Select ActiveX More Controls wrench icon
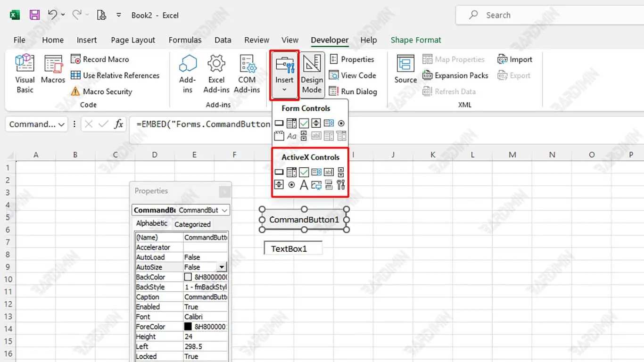The width and height of the screenshot is (644, 362). pos(341,185)
